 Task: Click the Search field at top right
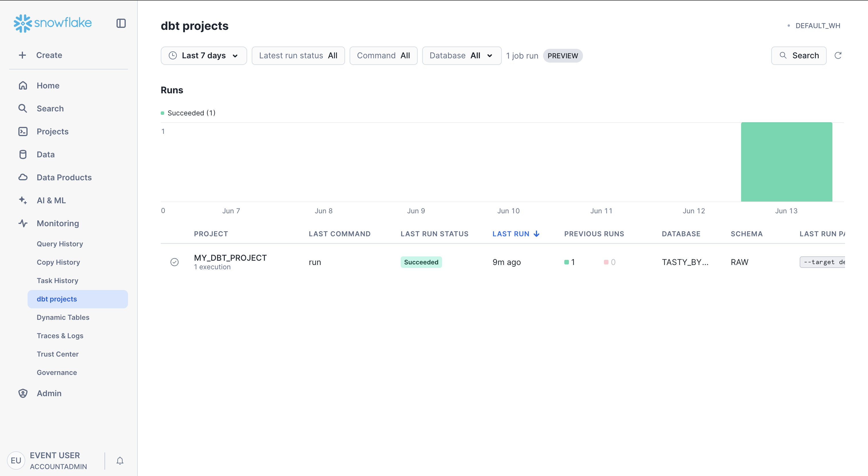[x=799, y=56]
